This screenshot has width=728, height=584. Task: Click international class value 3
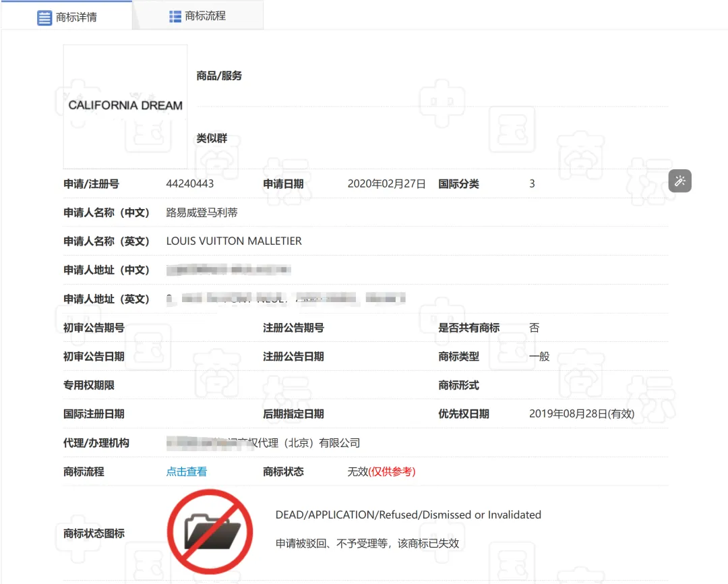[x=532, y=183]
